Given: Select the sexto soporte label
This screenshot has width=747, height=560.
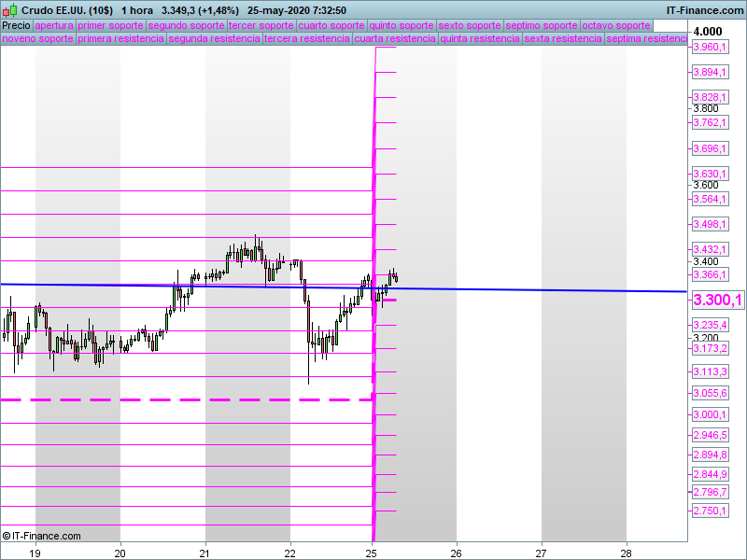Looking at the screenshot, I should point(470,26).
